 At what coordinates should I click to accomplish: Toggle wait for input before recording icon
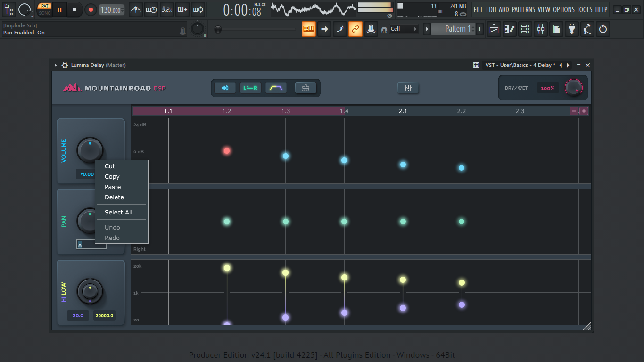click(x=151, y=9)
